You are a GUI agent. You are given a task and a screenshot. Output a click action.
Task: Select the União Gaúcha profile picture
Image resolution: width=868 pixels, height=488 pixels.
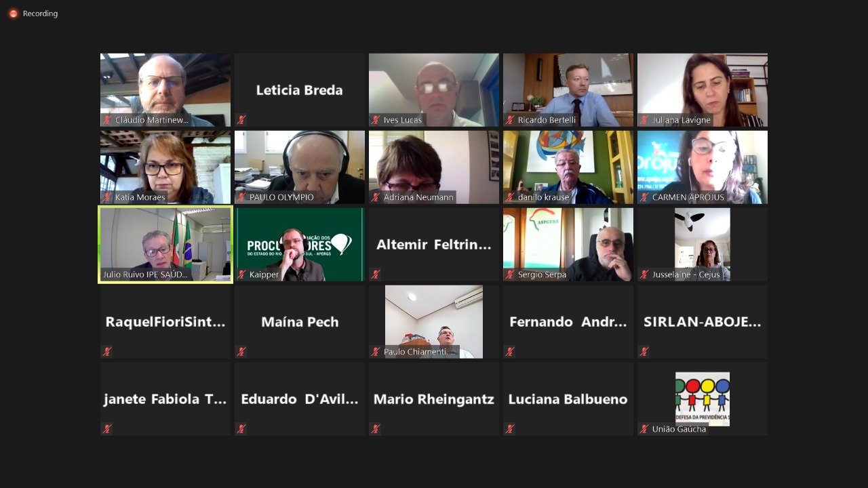(703, 399)
